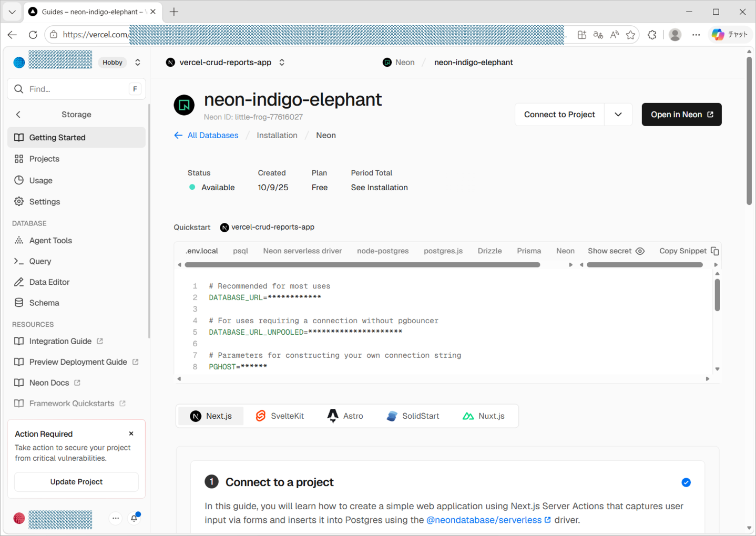Click Open in Neon button
The width and height of the screenshot is (756, 536).
[x=681, y=114]
